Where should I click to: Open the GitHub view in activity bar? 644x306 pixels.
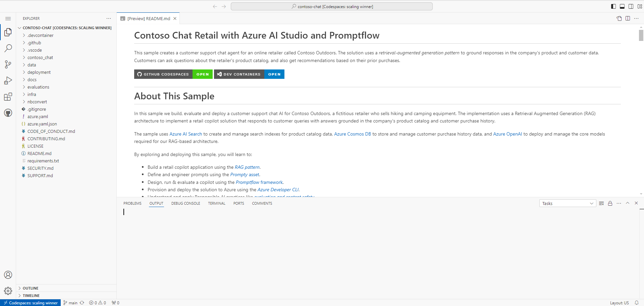pyautogui.click(x=8, y=113)
